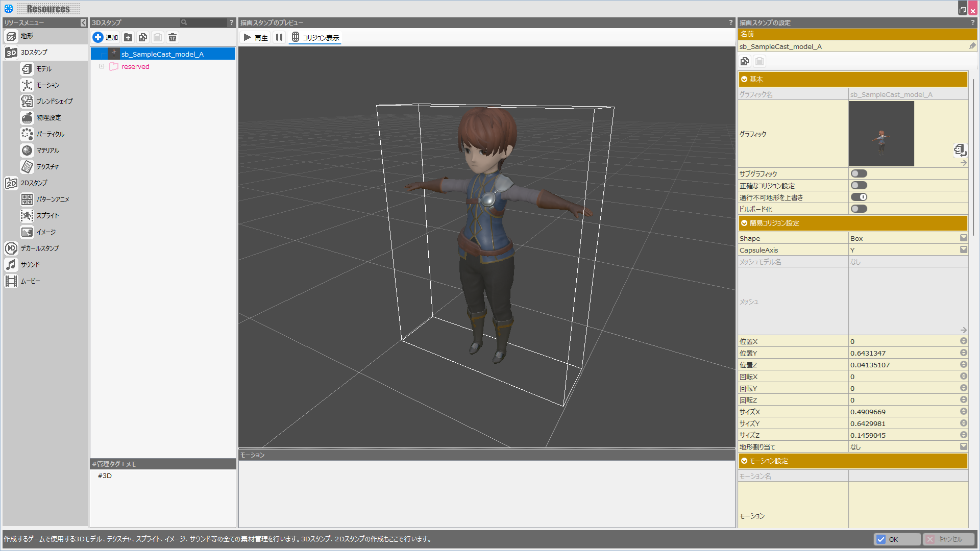This screenshot has height=551, width=980.
Task: Select the 2Dスタンプ menu item
Action: pos(34,183)
